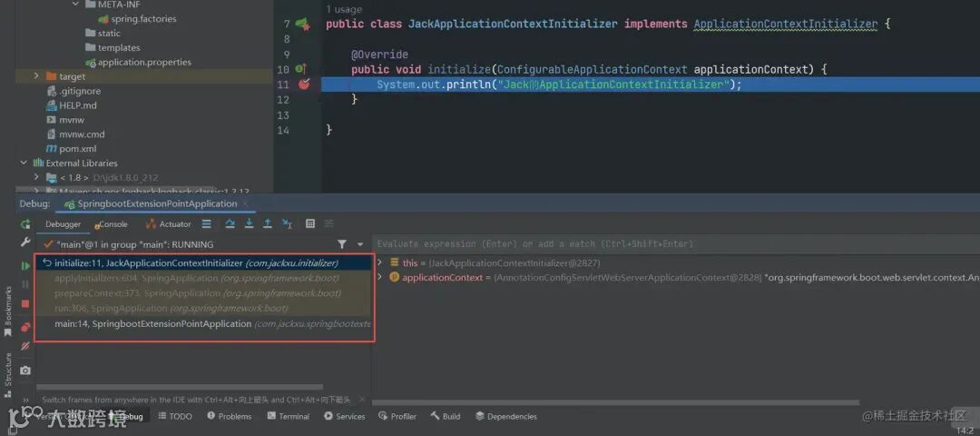
Task: Step into icon with down arrow
Action: click(249, 224)
